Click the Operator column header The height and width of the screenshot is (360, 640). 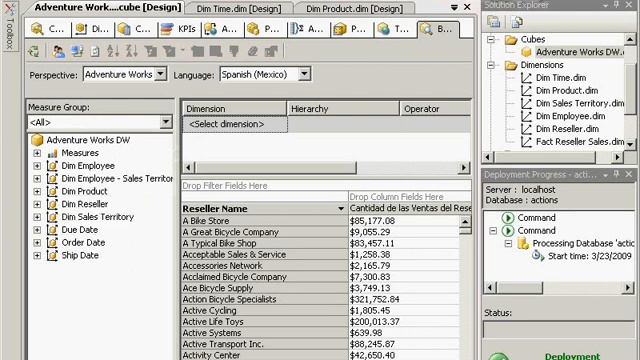(436, 109)
